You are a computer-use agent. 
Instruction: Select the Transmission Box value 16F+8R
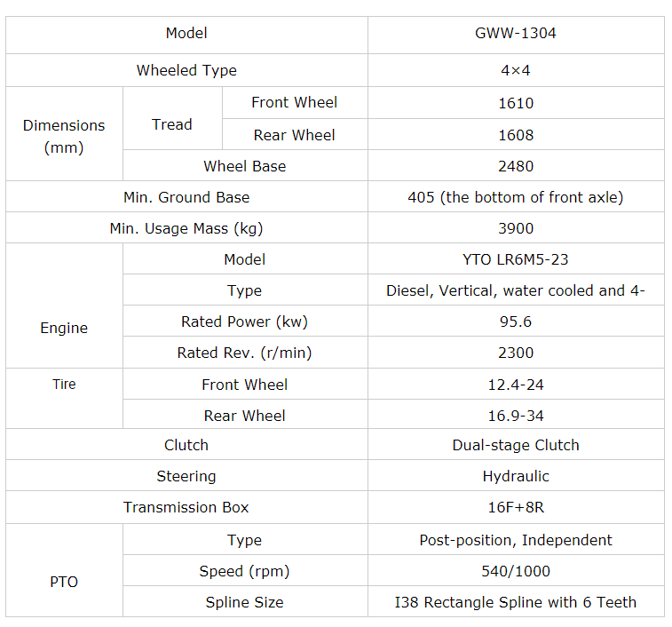point(515,507)
